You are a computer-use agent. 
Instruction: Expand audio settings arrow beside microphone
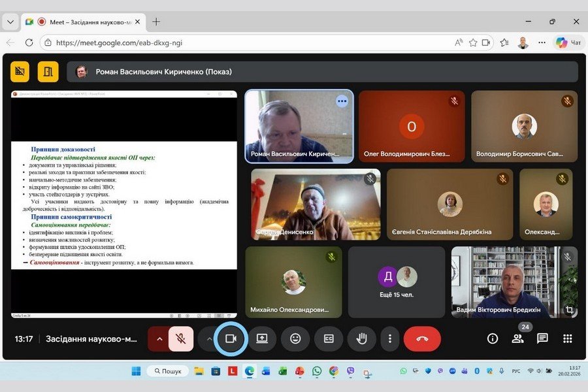pos(159,338)
